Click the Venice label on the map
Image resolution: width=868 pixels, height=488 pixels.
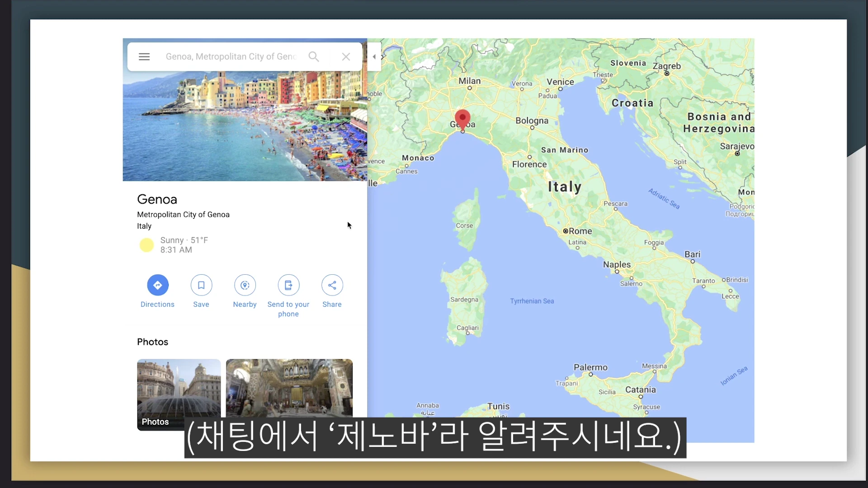tap(561, 82)
